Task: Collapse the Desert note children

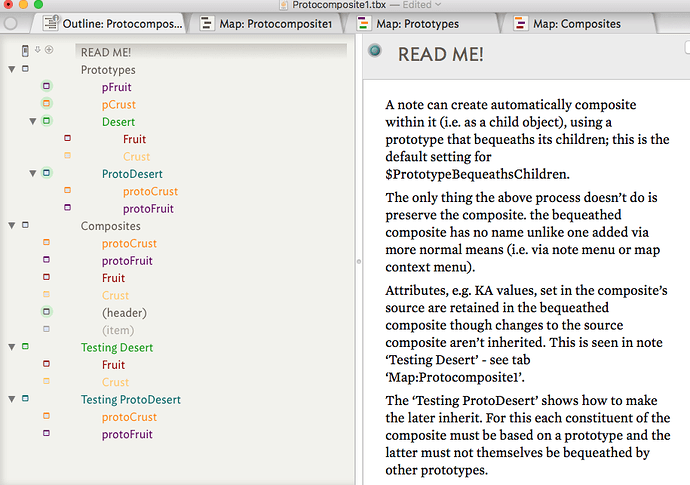Action: [33, 121]
